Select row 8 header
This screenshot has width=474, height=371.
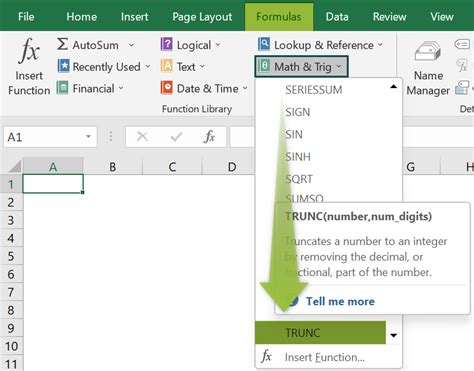click(x=11, y=310)
